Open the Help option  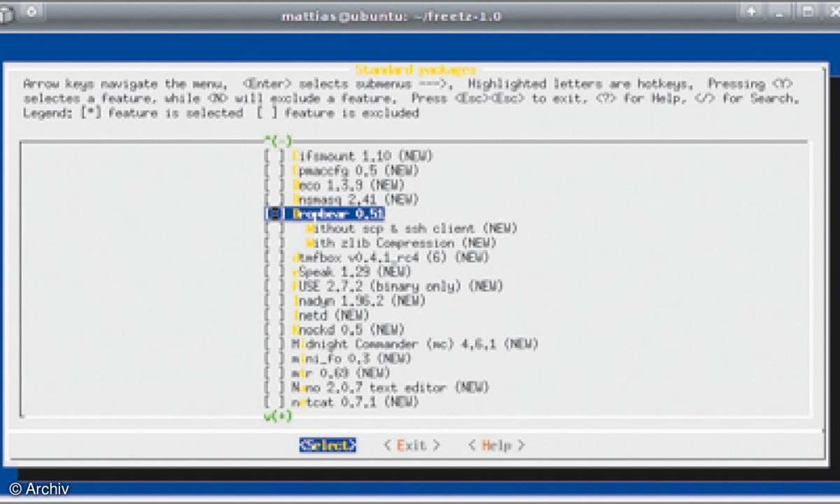tap(496, 445)
